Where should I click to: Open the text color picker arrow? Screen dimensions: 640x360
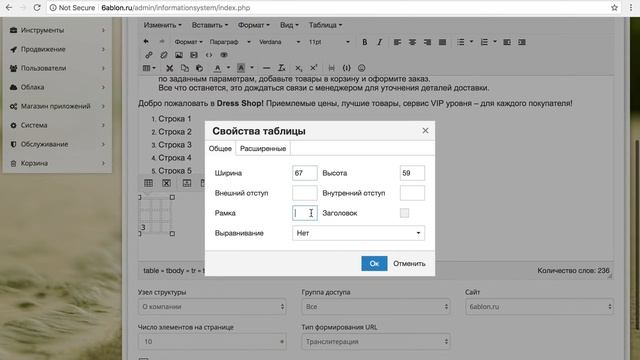228,68
